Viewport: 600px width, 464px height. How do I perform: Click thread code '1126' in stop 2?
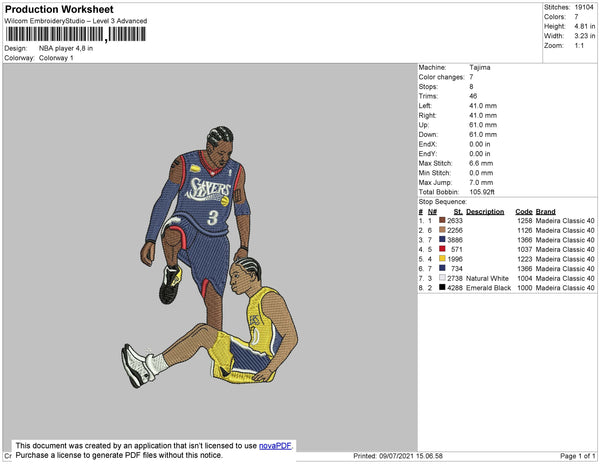click(525, 230)
